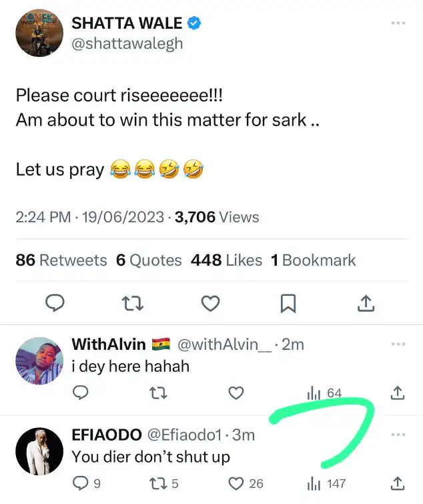Share WithAlvin's reply
This screenshot has height=504, width=423.
tap(397, 393)
